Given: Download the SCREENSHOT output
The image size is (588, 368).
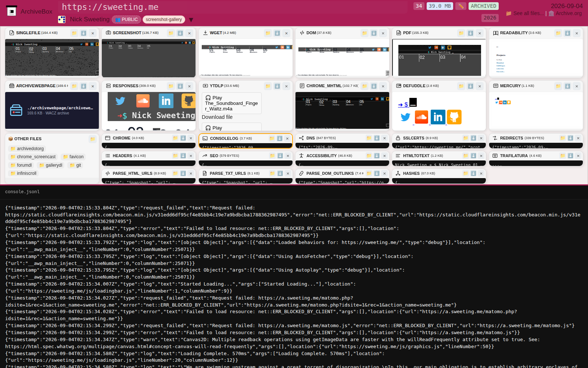Looking at the screenshot, I should coord(180,33).
